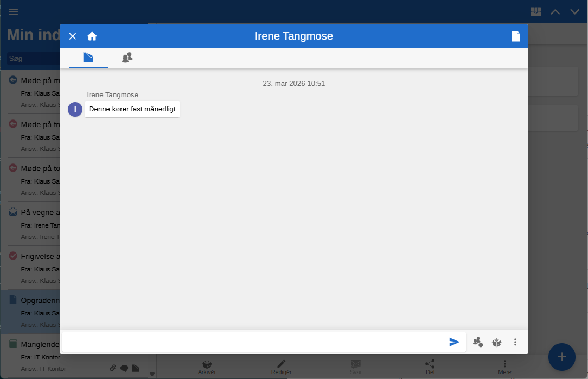Click the dialog title Irene Tangmose

coord(293,36)
